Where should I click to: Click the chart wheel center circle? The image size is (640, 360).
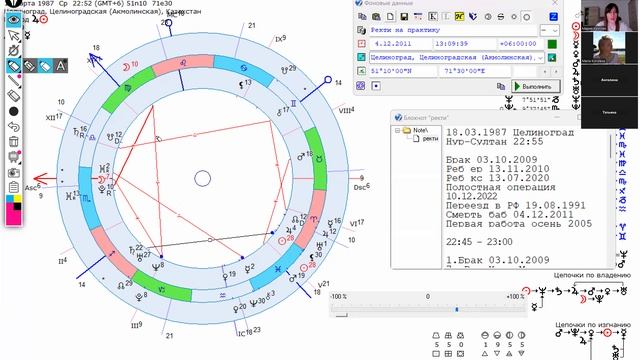click(202, 178)
